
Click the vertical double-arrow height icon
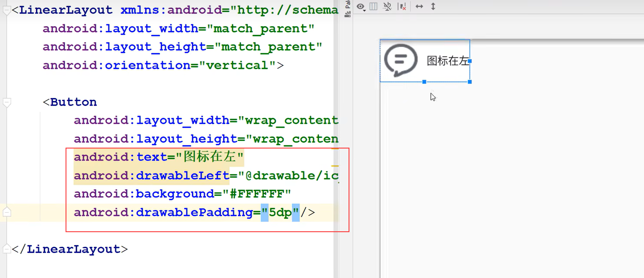pos(433,6)
